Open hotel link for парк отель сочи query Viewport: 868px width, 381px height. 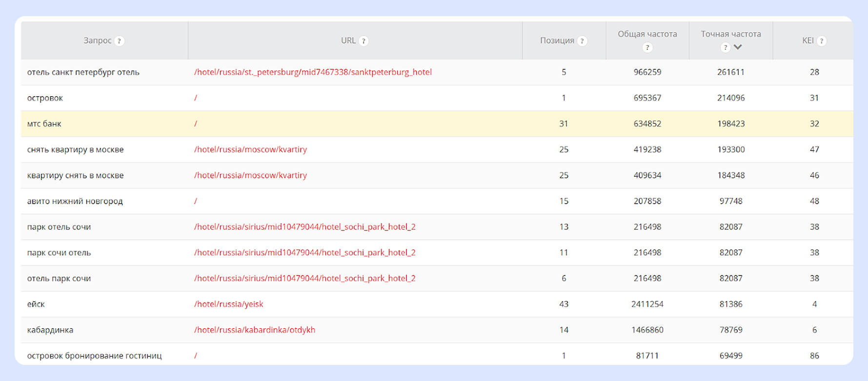tap(304, 227)
